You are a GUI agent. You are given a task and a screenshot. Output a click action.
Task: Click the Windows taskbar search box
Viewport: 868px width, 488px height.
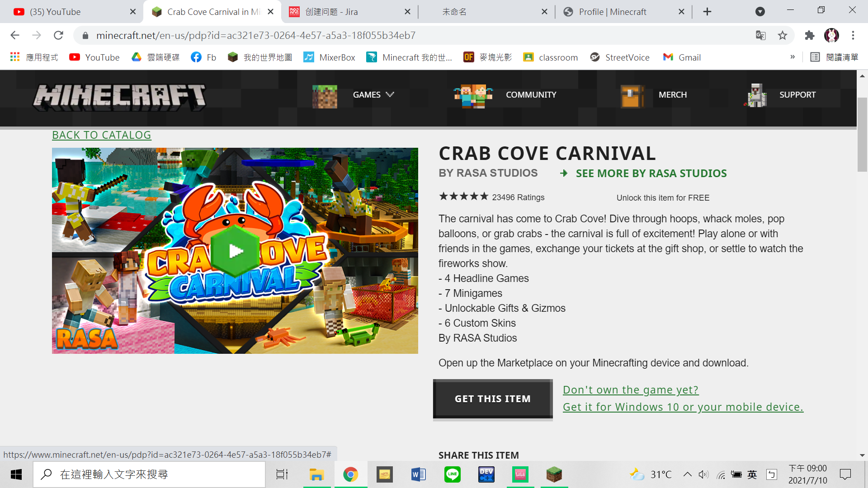(149, 474)
